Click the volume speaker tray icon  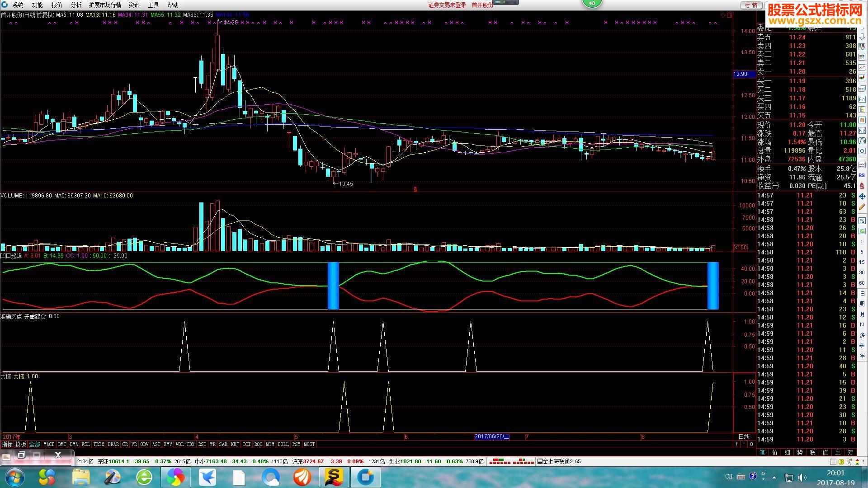pos(802,477)
